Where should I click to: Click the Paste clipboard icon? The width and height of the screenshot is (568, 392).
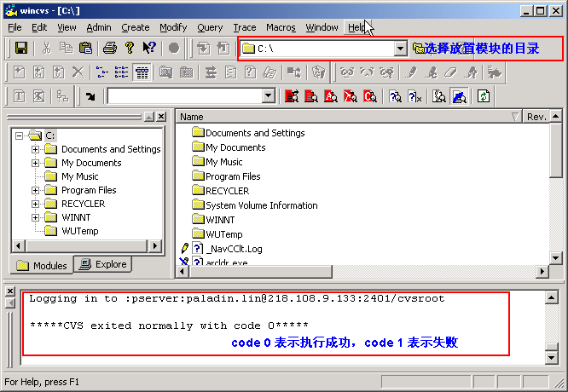86,48
